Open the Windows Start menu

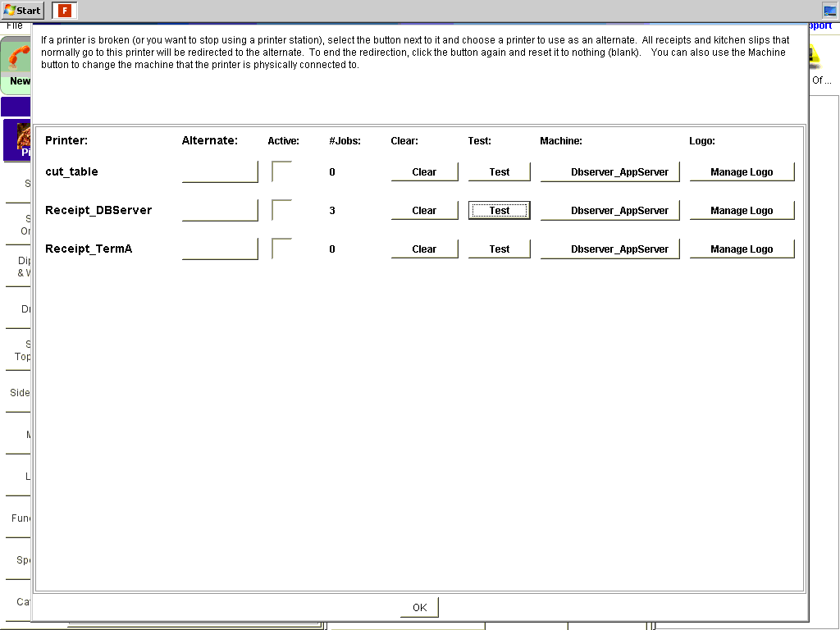pos(22,11)
